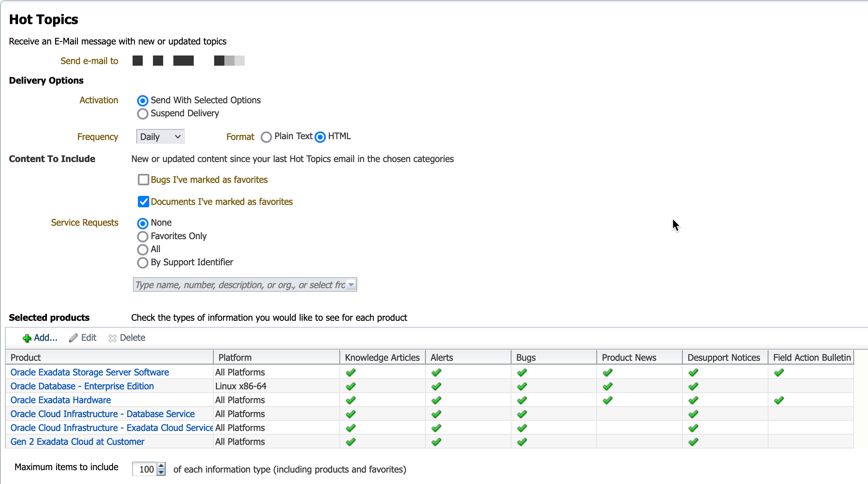The height and width of the screenshot is (484, 868).
Task: Open the Frequency dropdown showing Daily
Action: pos(160,136)
